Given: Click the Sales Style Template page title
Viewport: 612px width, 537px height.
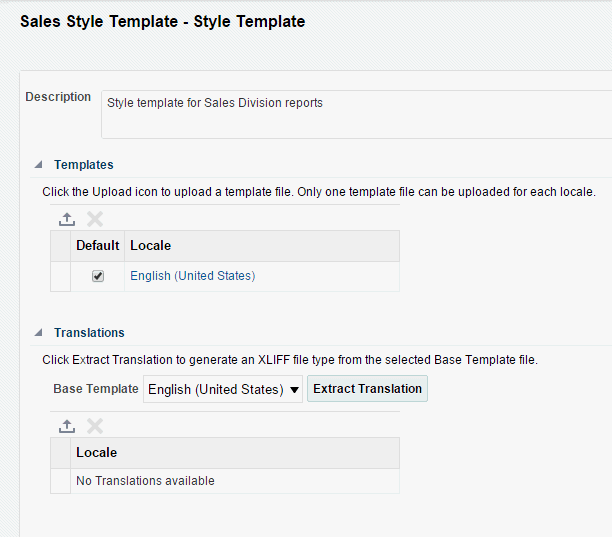Looking at the screenshot, I should click(x=163, y=21).
